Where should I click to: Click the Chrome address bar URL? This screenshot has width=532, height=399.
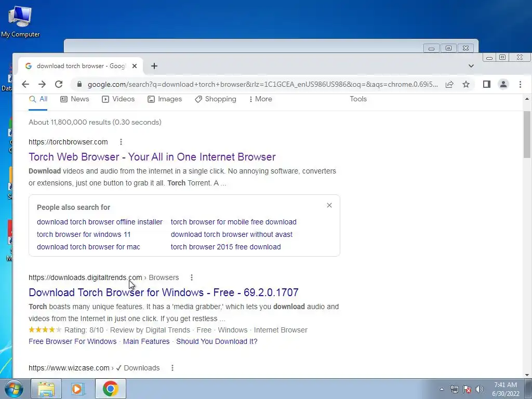(262, 84)
